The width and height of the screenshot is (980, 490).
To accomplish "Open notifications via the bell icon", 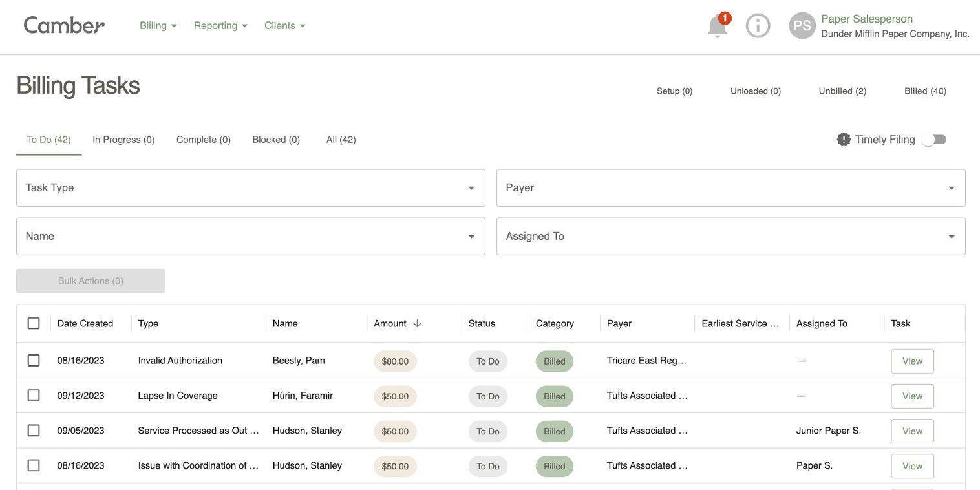I will (717, 26).
